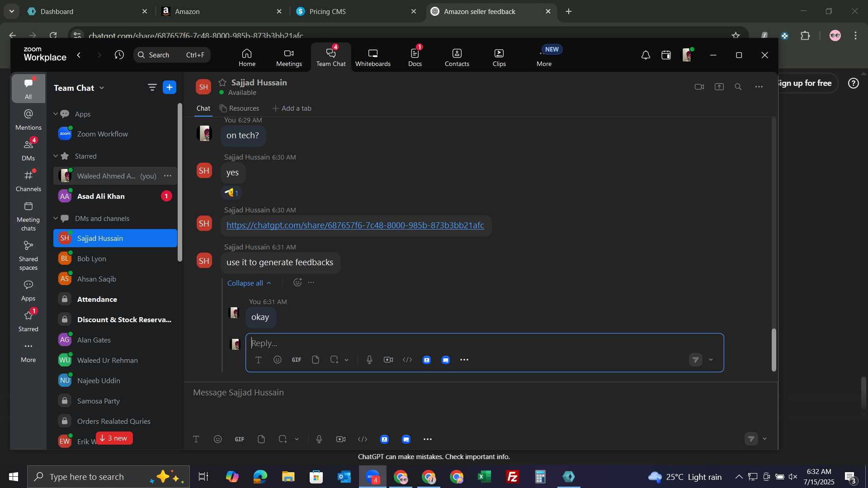Screen dimensions: 868x488
Task: Open Shared spaces in the sidebar
Action: coord(28,255)
